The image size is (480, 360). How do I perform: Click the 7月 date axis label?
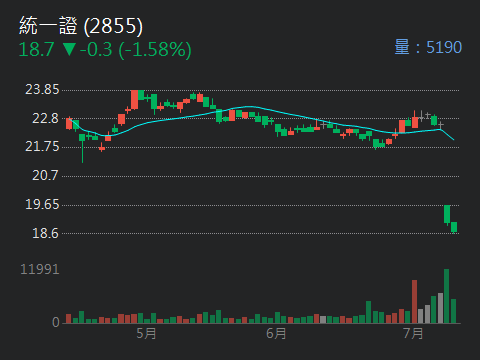pos(413,333)
